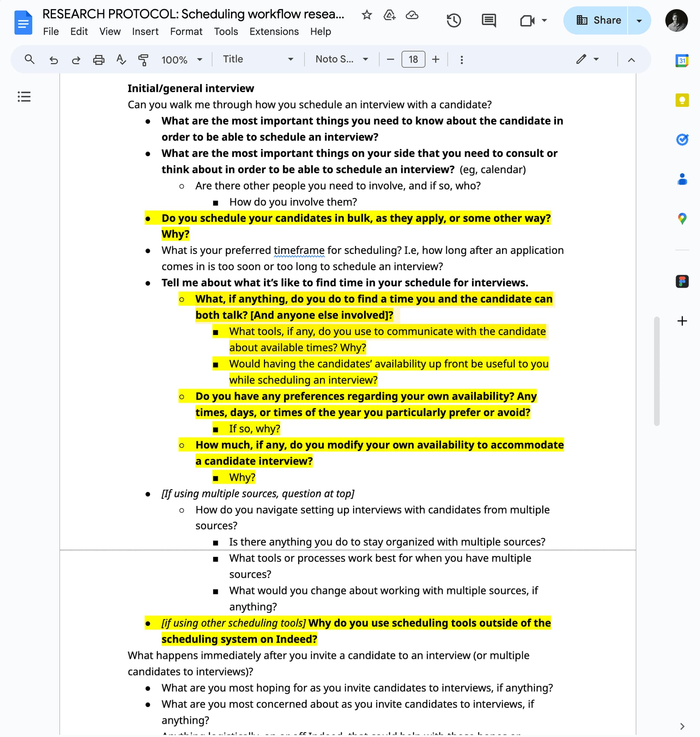Open version history clock icon
This screenshot has height=737, width=700.
tap(454, 20)
